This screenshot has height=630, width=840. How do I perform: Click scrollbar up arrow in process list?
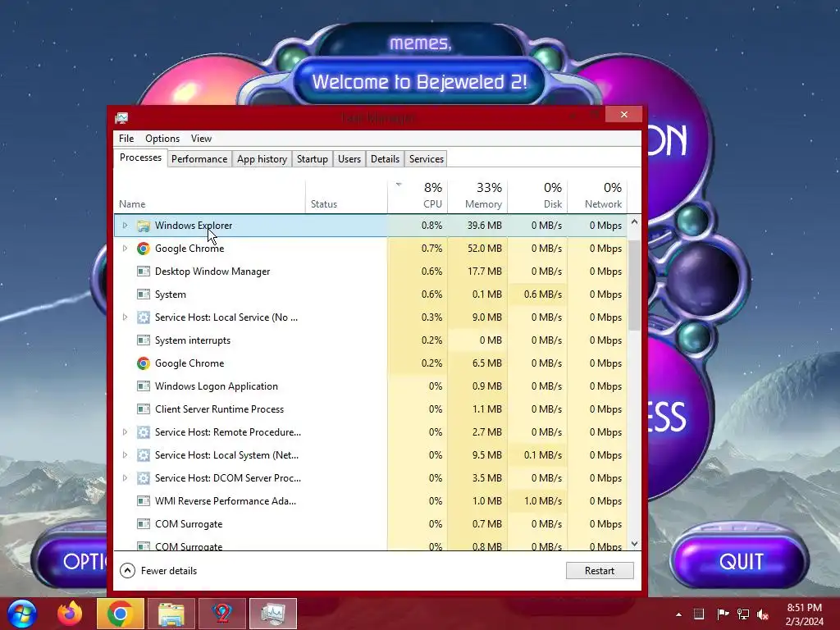click(x=634, y=221)
